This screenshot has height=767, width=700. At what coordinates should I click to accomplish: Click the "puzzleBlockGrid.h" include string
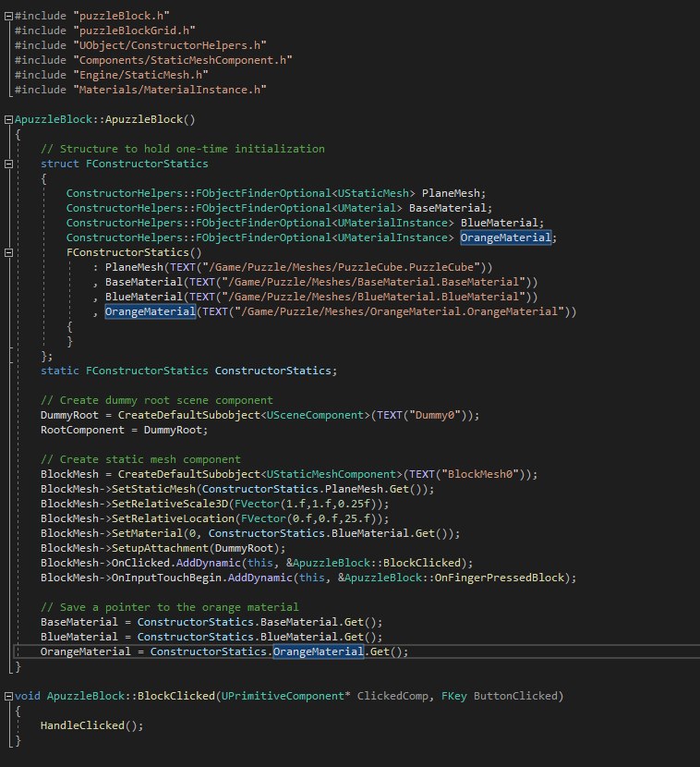135,30
